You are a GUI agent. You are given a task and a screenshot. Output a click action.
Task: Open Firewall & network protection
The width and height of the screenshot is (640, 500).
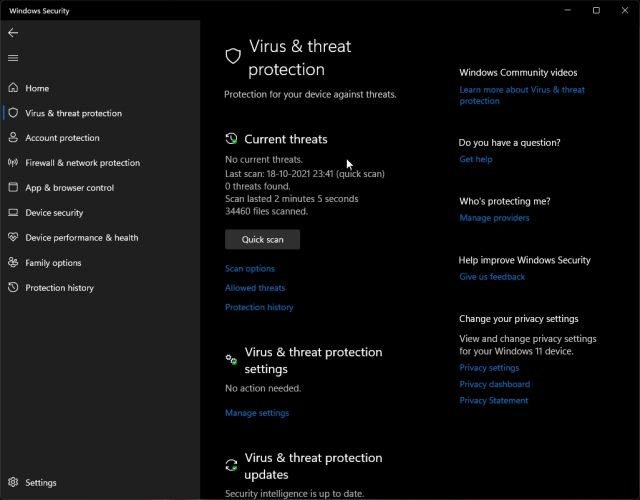[100, 163]
